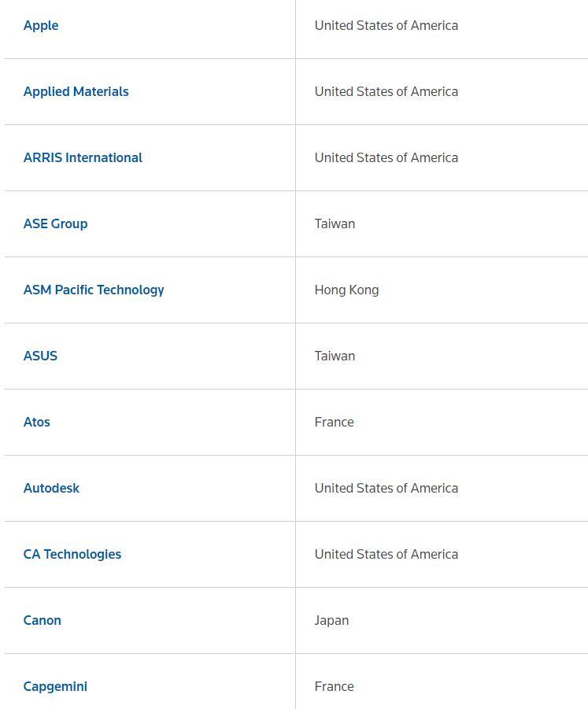Viewport: 588px width, 709px height.
Task: Click the Applied Materials link
Action: (76, 91)
